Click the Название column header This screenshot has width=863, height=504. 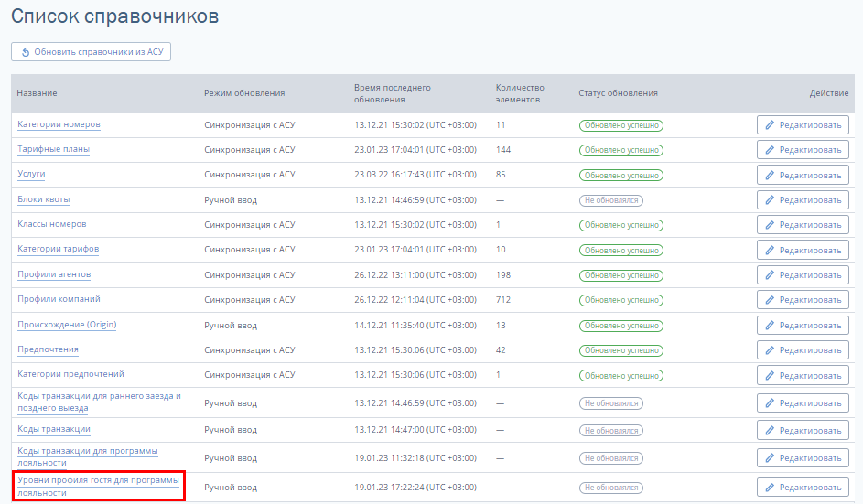click(x=37, y=93)
